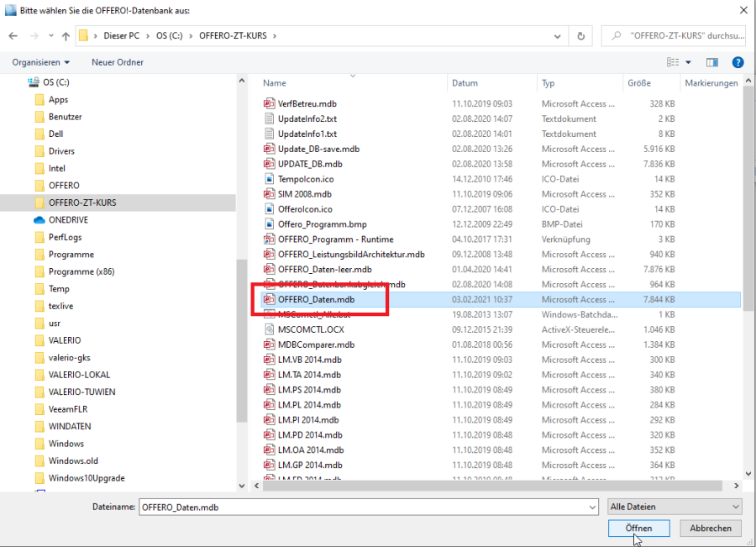Expand the Alle Dateien file type dropdown
This screenshot has width=756, height=547.
(675, 507)
